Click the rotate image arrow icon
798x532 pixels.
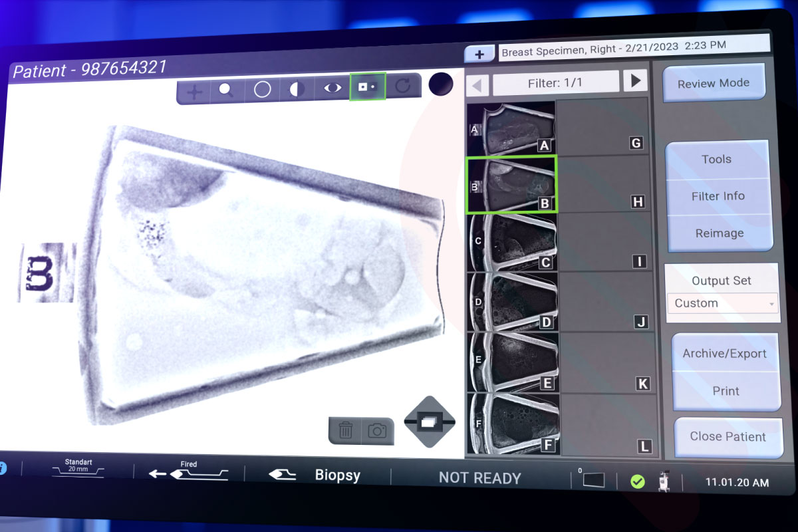click(403, 86)
